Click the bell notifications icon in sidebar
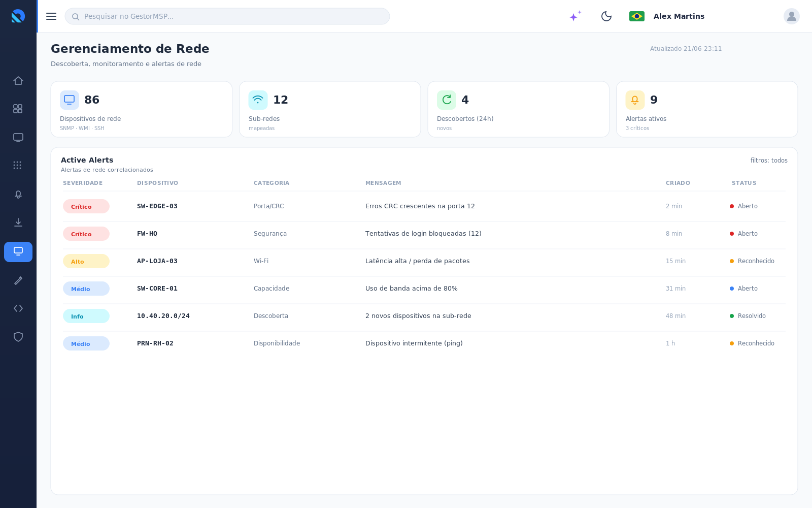This screenshot has width=812, height=508. pyautogui.click(x=18, y=195)
